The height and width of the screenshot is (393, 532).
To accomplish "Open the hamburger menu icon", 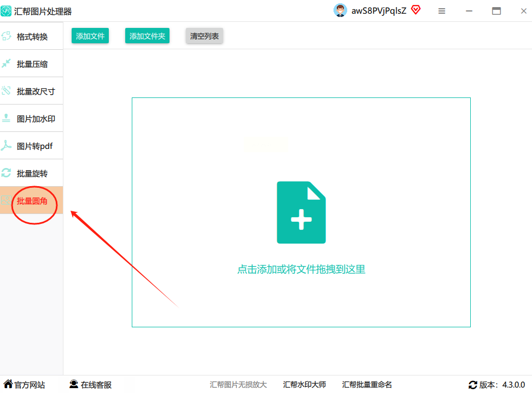I will [x=442, y=11].
